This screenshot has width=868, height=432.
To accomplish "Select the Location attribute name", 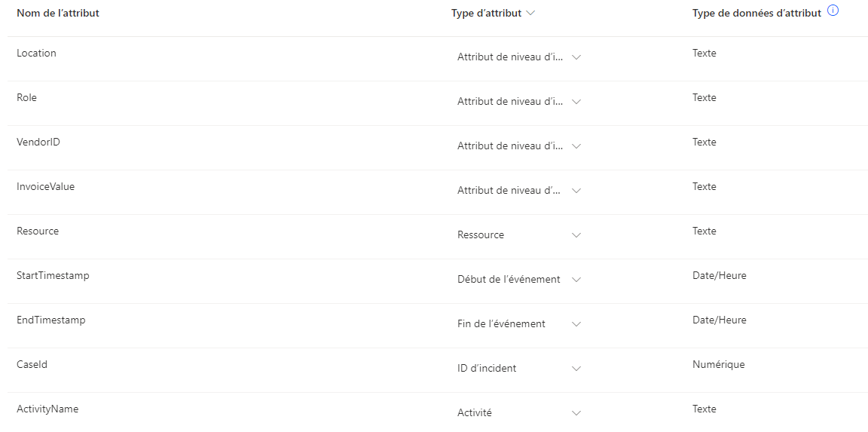I will point(36,54).
